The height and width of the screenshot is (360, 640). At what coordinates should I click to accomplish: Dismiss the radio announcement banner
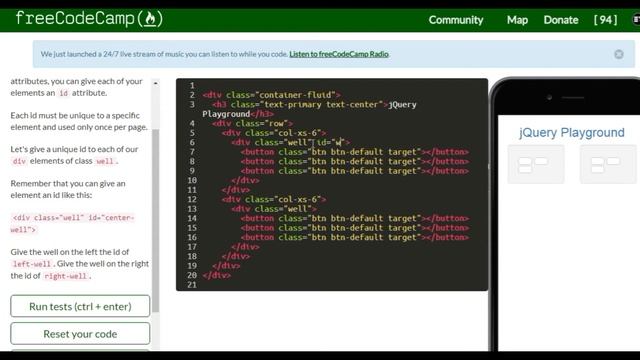(x=619, y=54)
